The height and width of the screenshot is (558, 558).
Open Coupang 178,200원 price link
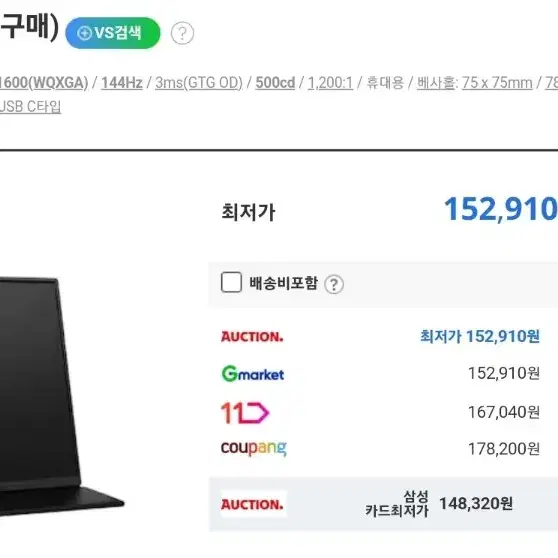pyautogui.click(x=504, y=449)
